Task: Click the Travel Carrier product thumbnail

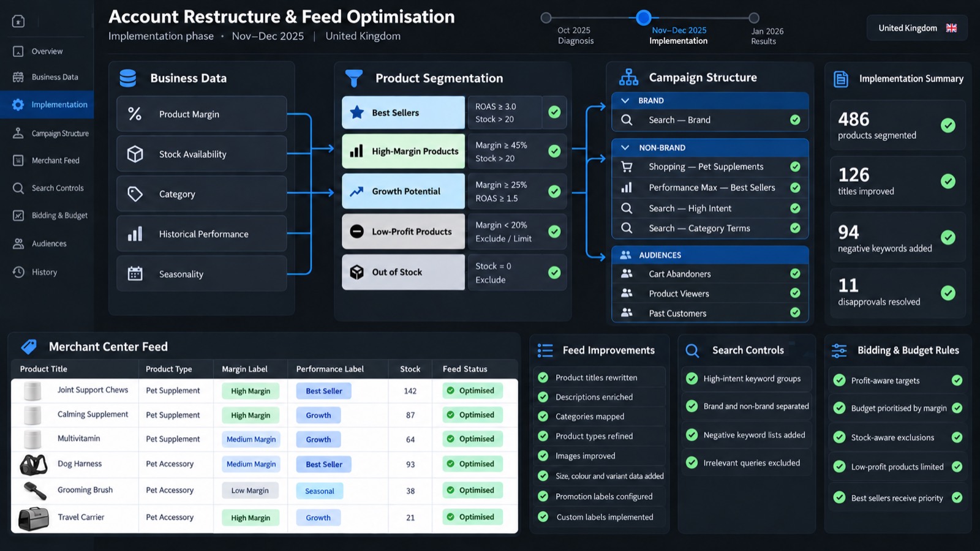Action: pyautogui.click(x=34, y=519)
